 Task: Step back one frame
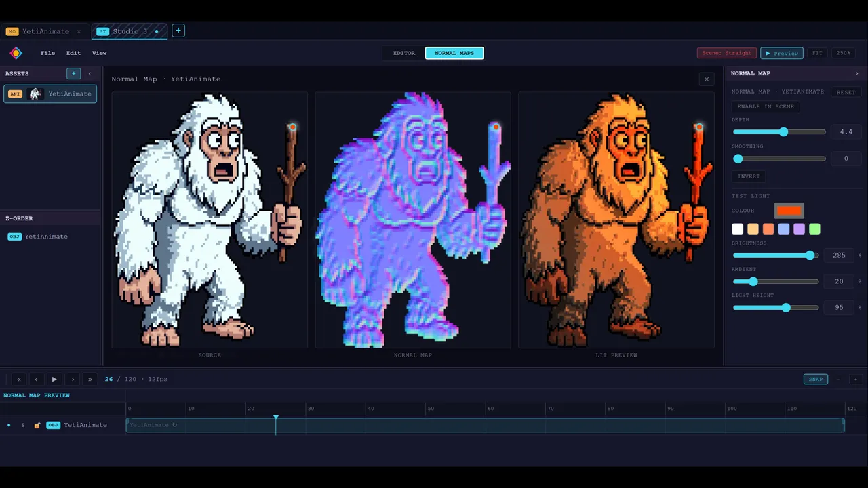coord(37,380)
